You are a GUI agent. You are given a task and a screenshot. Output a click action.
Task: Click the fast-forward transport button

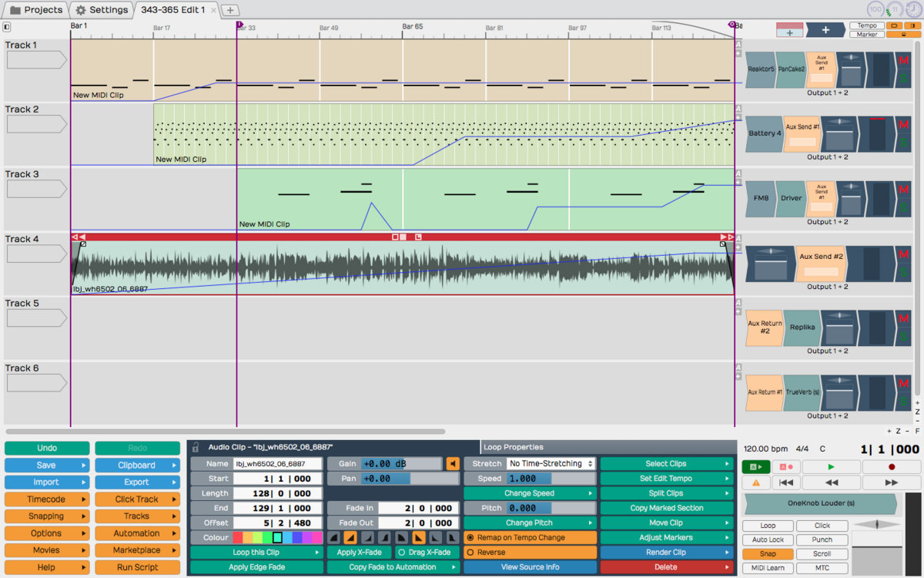(891, 482)
